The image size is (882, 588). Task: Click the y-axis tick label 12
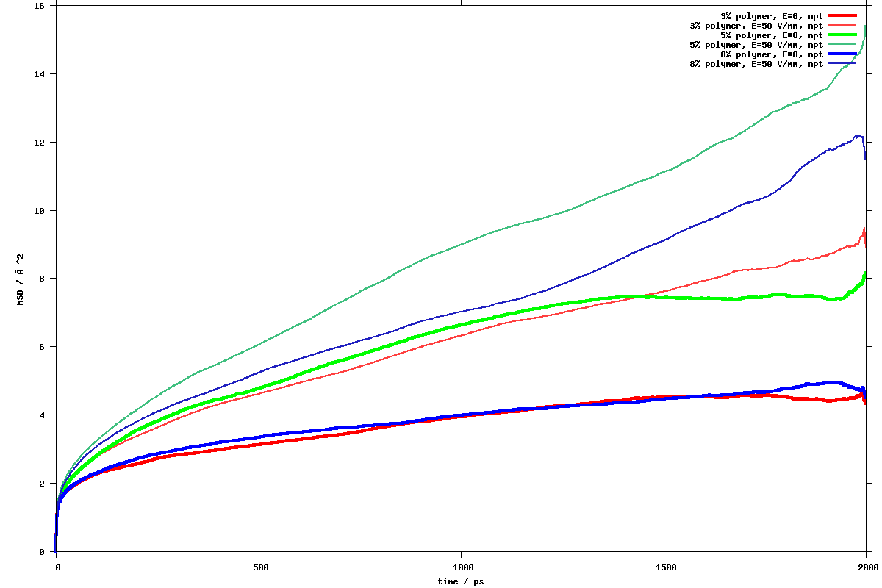pos(40,143)
